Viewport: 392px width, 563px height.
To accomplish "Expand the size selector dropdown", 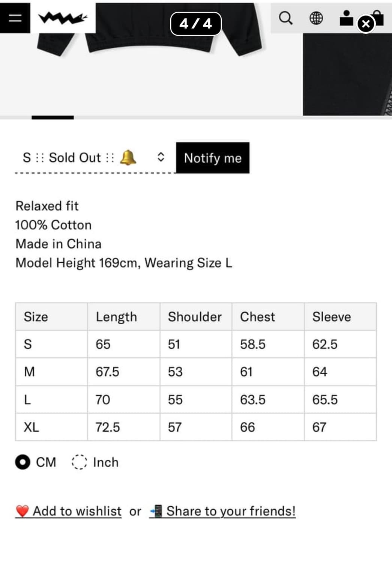I will click(94, 158).
